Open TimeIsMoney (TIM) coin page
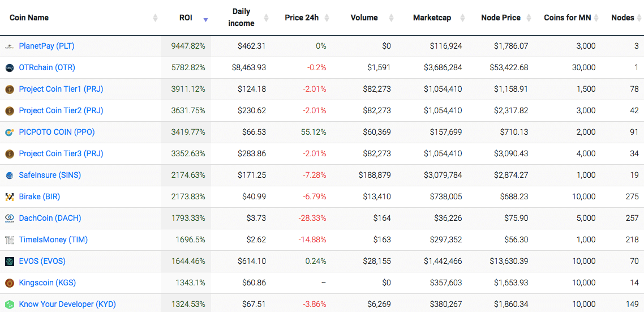The width and height of the screenshot is (644, 312). point(53,240)
